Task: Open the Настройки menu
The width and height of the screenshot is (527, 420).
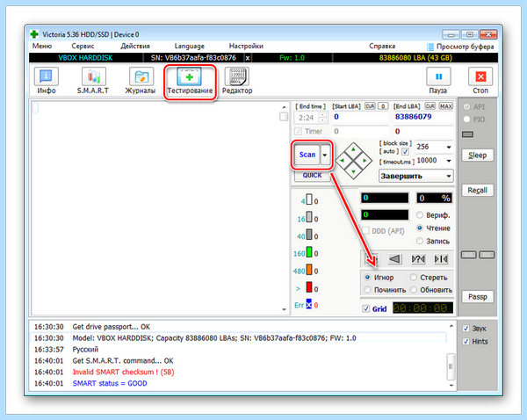Action: click(x=246, y=46)
